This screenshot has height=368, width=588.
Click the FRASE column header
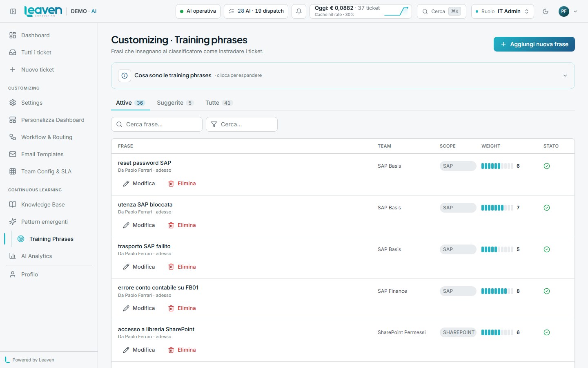pos(125,146)
